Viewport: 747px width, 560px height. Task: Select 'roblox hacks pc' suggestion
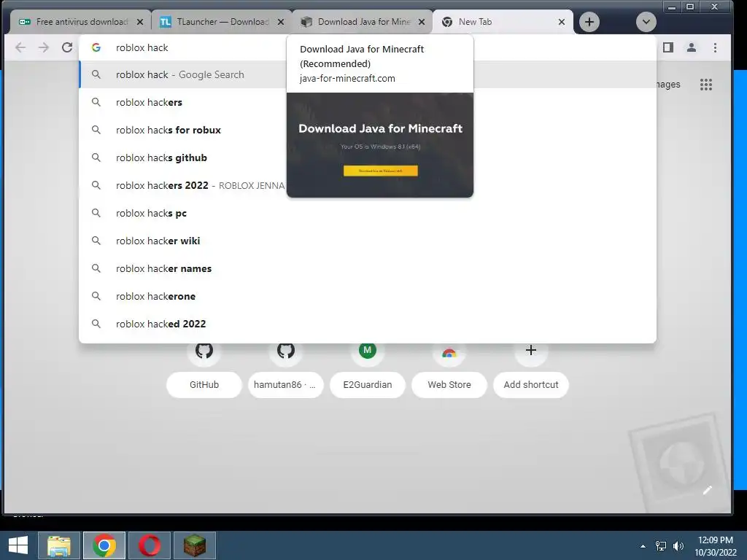pos(367,213)
